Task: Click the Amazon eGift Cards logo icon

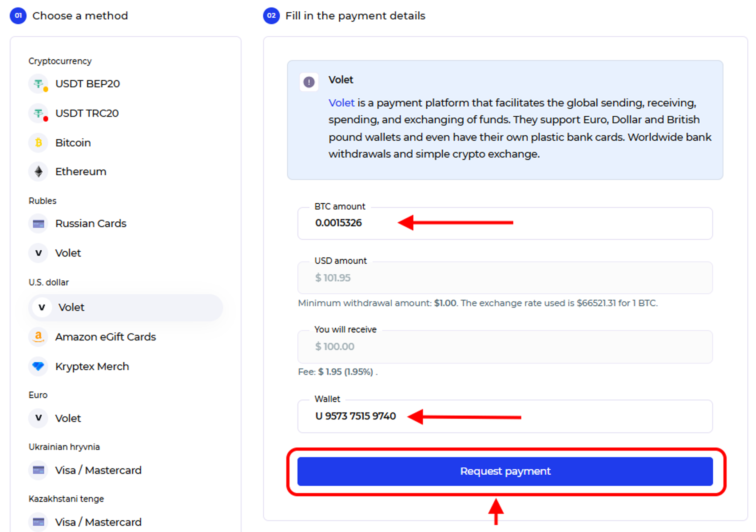Action: pyautogui.click(x=39, y=337)
